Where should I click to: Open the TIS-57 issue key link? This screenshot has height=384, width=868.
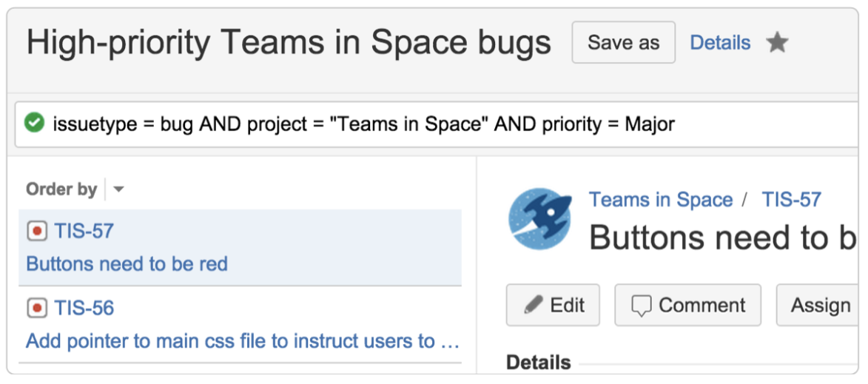(84, 232)
